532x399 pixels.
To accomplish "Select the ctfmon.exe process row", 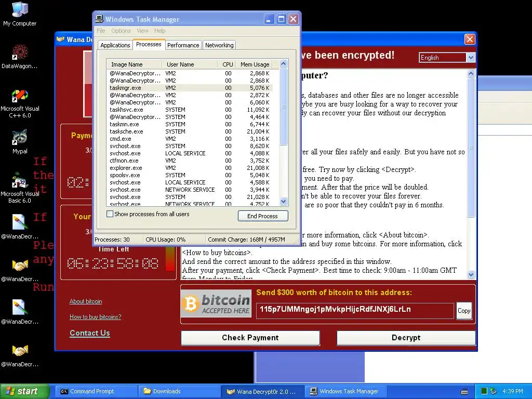I will click(x=190, y=161).
